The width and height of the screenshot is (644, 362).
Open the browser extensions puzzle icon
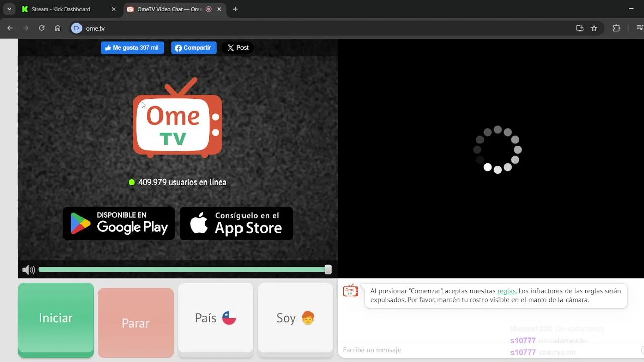616,28
